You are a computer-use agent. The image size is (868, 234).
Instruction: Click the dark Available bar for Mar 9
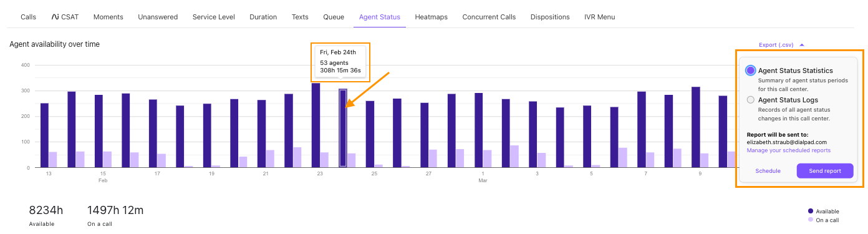(696, 127)
